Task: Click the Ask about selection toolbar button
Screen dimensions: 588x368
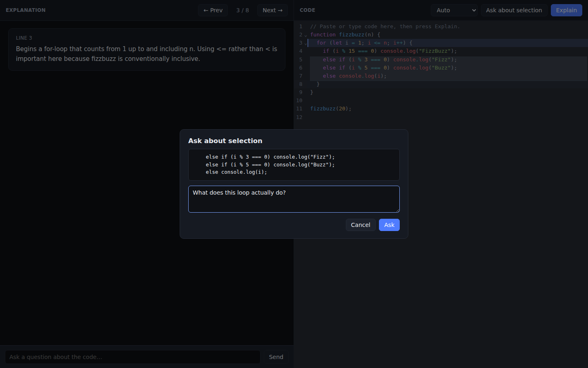Action: [514, 10]
